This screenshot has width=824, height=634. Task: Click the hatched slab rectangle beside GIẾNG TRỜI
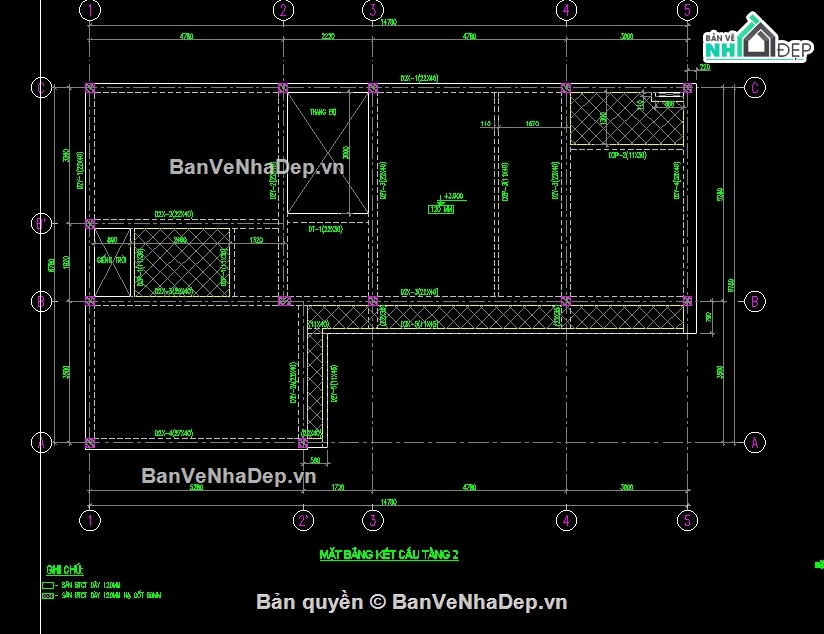click(182, 262)
